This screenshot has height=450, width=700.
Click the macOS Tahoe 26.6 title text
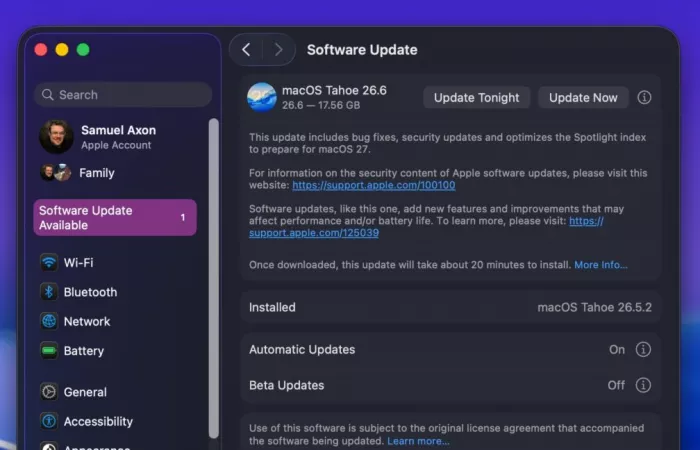click(x=334, y=90)
